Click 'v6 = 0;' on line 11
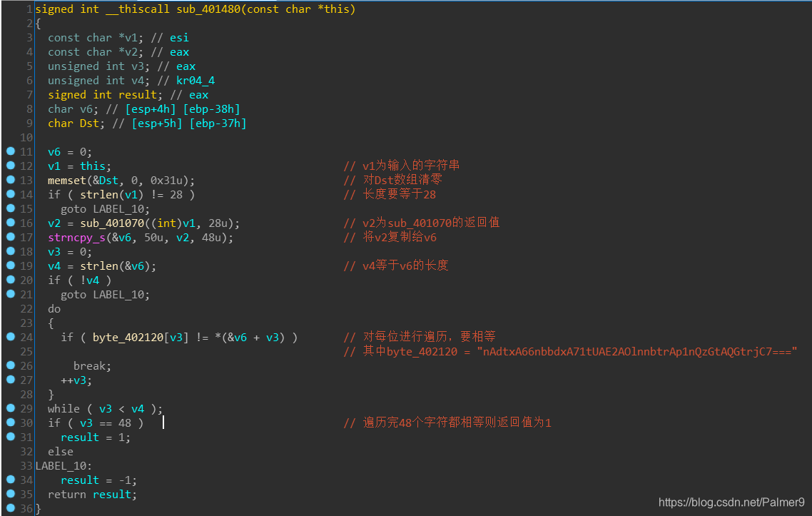The height and width of the screenshot is (516, 812). point(70,152)
